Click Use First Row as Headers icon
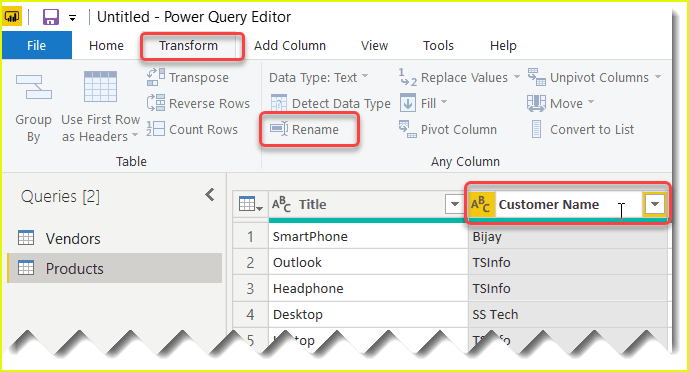 (100, 87)
